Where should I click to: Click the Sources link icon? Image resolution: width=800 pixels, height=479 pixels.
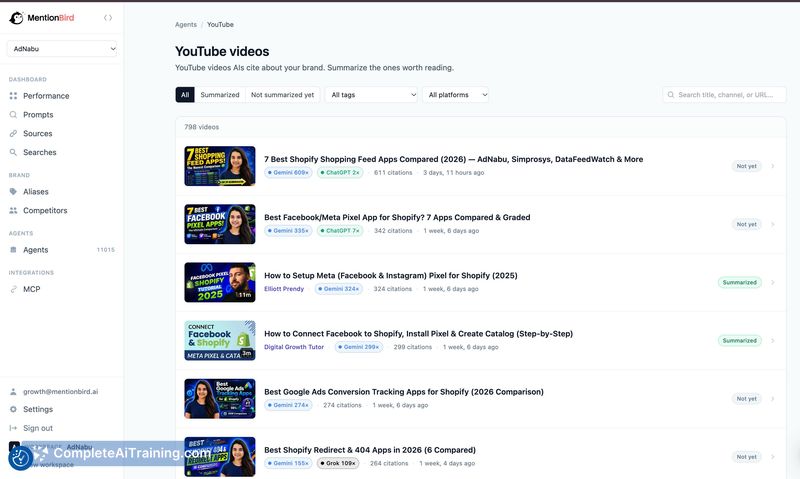[13, 134]
